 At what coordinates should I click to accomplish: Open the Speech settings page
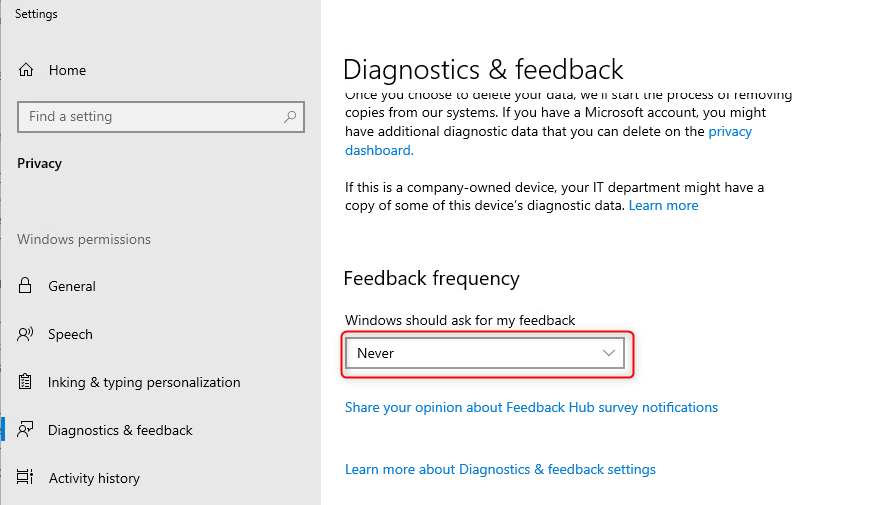click(x=70, y=334)
